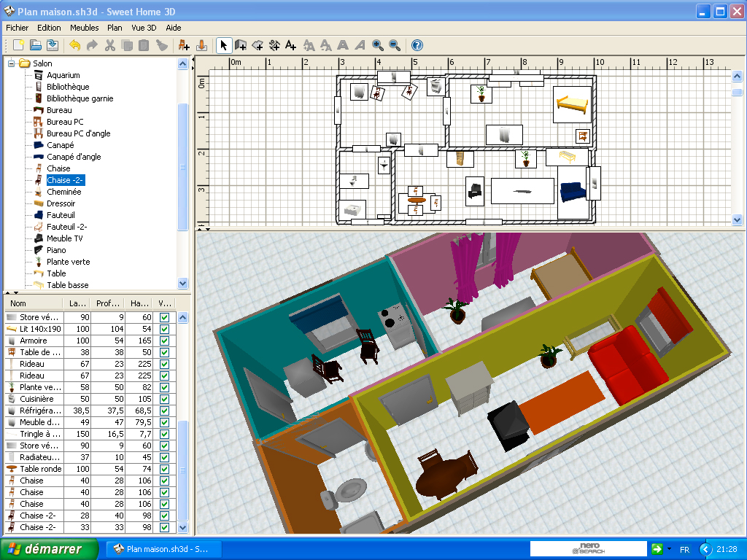Select the create dimensions tool
This screenshot has height=560, width=747.
pyautogui.click(x=274, y=45)
